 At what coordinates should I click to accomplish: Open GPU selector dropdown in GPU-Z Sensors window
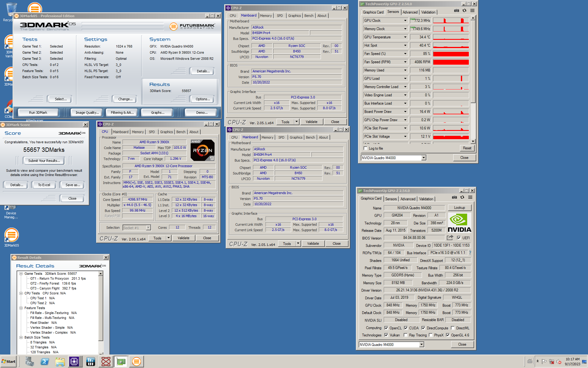point(424,158)
